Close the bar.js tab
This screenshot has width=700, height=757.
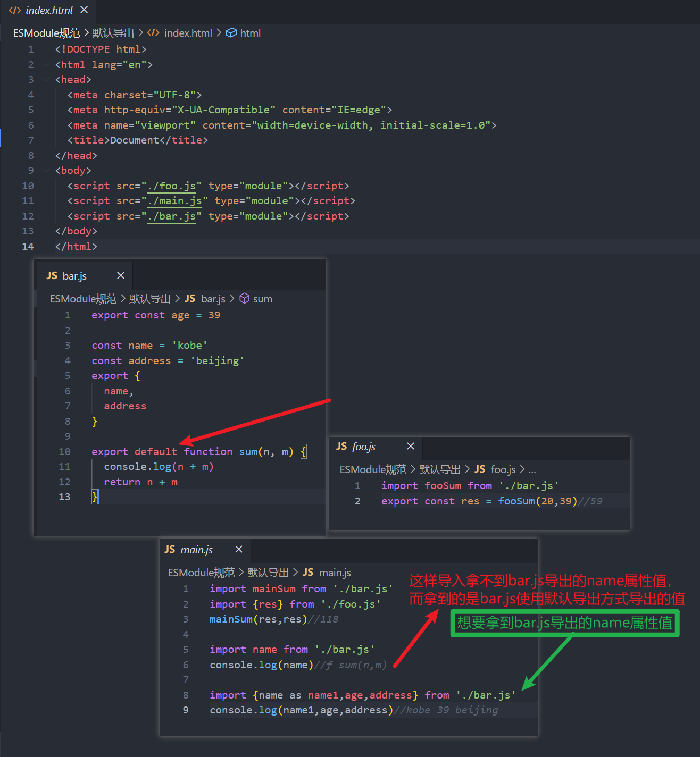tap(121, 275)
